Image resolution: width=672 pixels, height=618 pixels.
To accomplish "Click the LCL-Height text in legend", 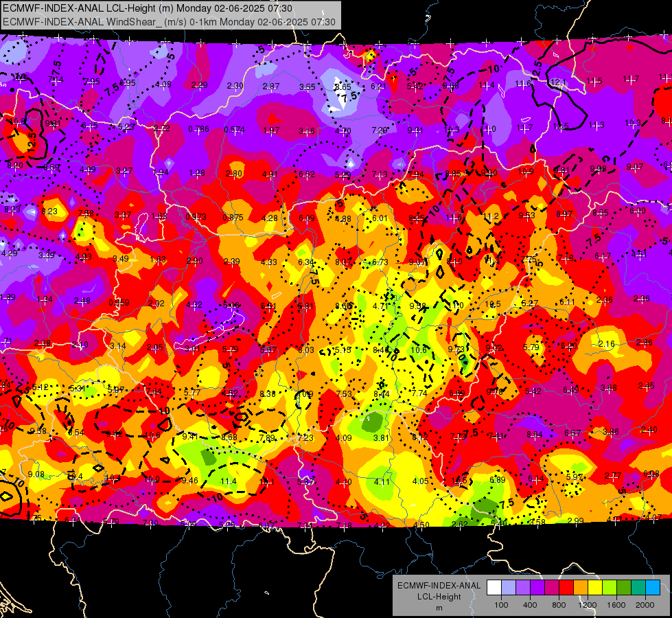I will click(x=439, y=597).
